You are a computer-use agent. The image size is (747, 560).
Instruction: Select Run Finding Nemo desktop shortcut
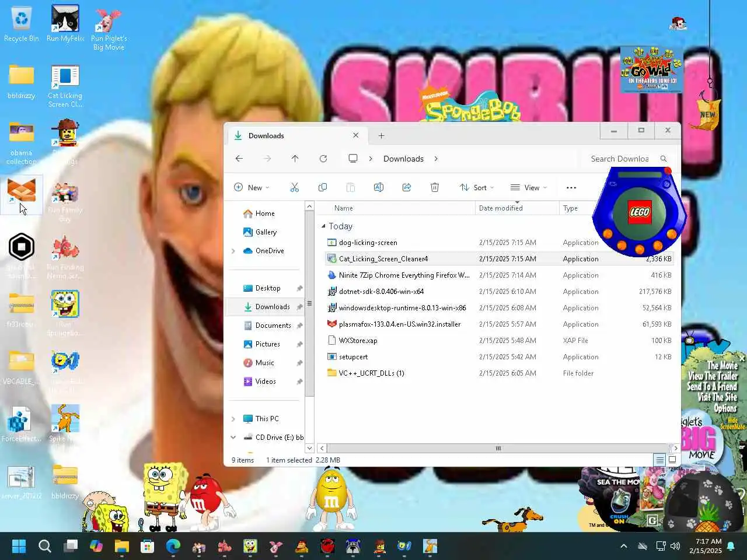coord(65,257)
